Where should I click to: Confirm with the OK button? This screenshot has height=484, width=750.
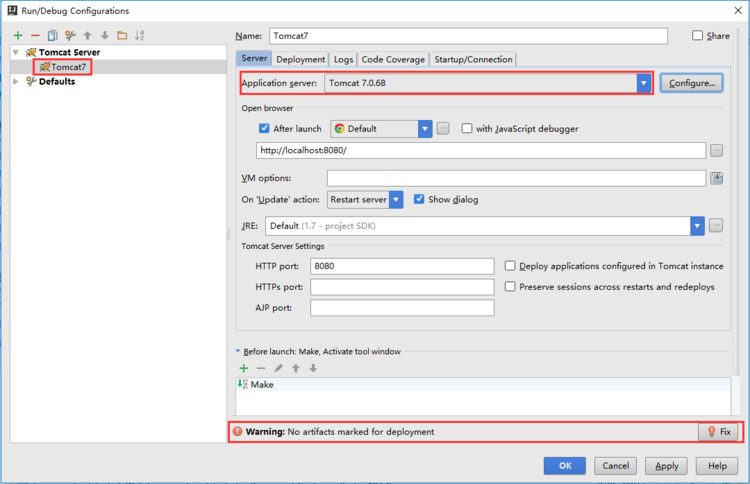pos(564,466)
